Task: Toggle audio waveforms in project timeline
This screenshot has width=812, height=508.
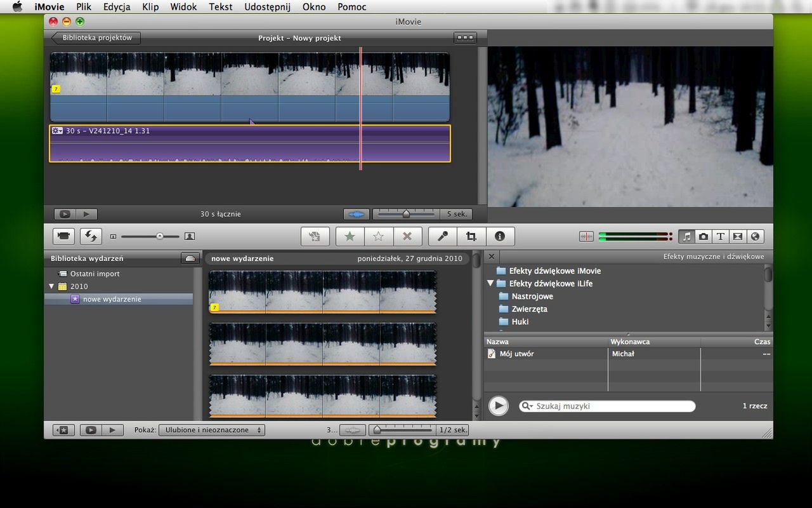Action: (356, 215)
